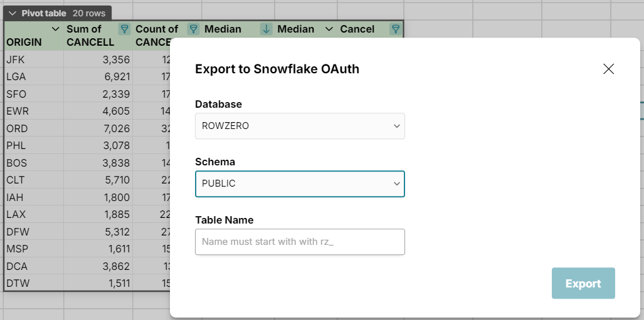Close the Export to Snowflake dialog
The image size is (644, 320).
tap(608, 69)
